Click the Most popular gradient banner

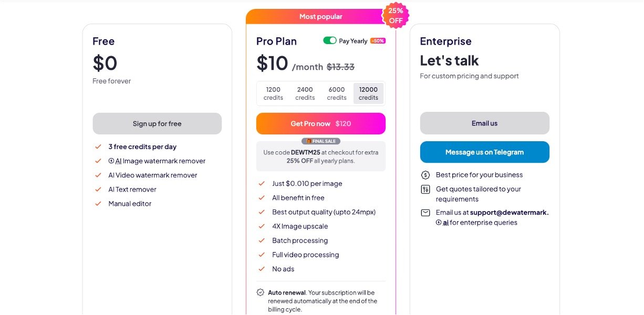(x=320, y=17)
